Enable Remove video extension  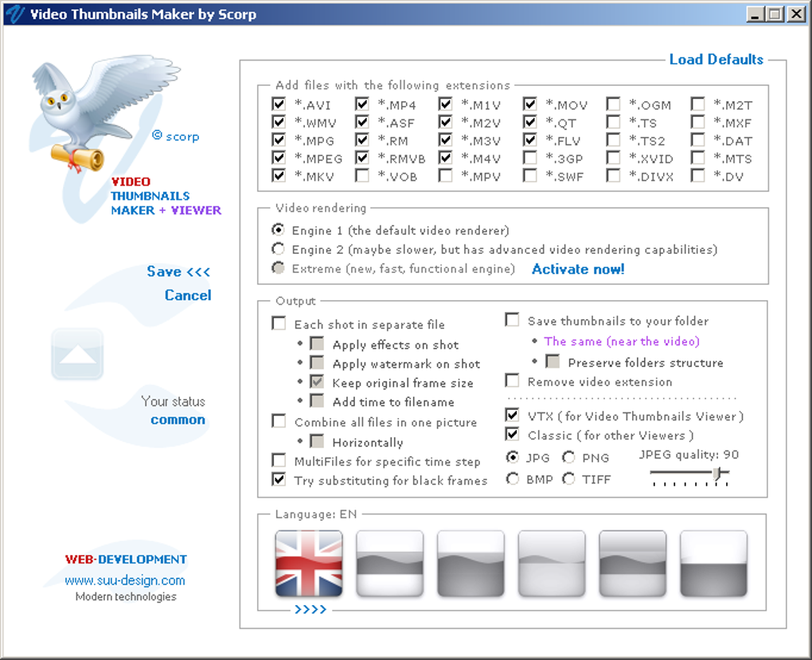coord(512,381)
